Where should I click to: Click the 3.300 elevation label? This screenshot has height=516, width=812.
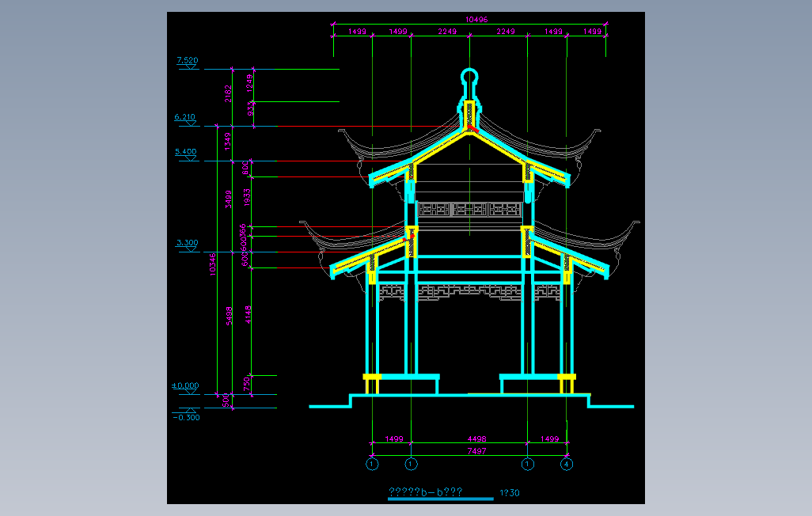[x=188, y=242]
